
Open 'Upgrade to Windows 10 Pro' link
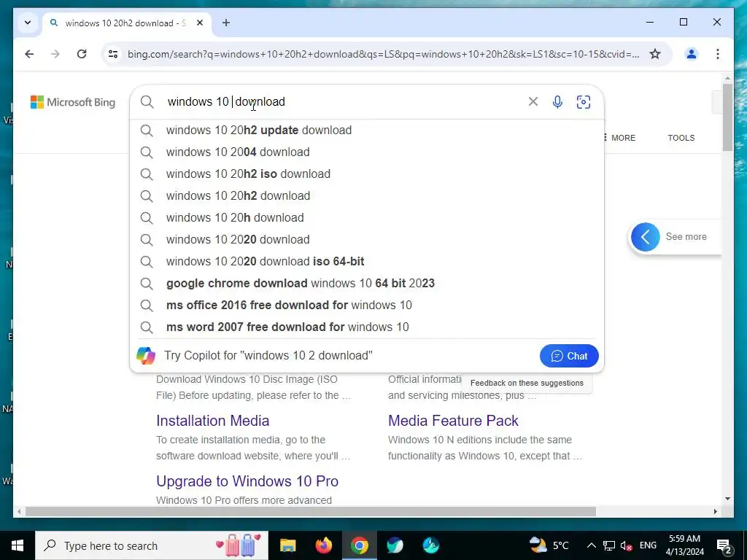coord(247,481)
